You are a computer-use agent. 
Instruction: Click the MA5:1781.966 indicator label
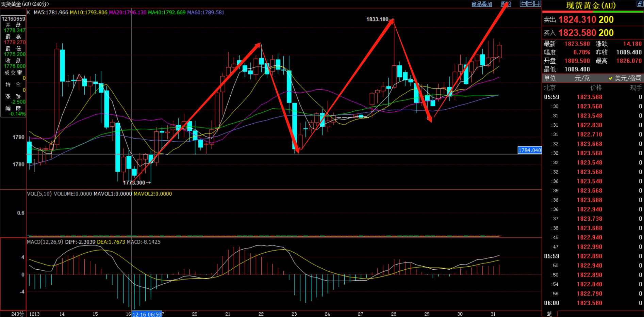(x=51, y=12)
